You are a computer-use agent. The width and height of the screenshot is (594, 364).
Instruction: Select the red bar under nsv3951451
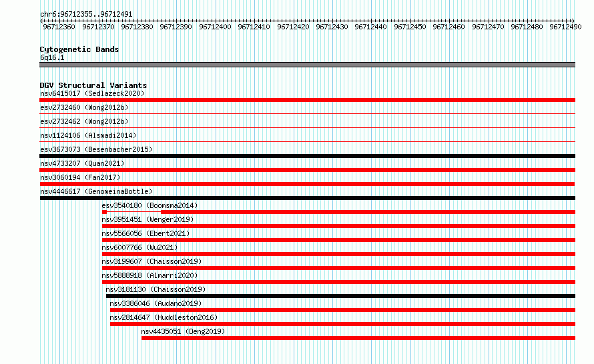338,226
